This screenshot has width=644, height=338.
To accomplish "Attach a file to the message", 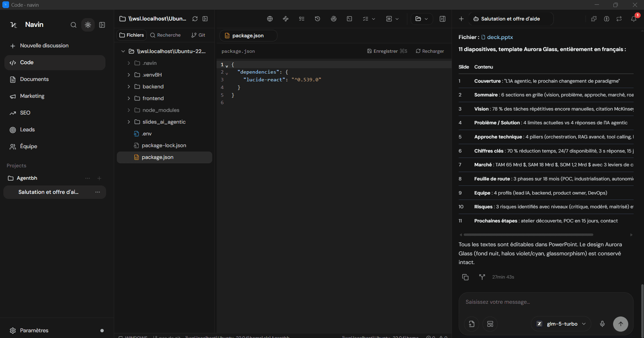I will point(472,324).
